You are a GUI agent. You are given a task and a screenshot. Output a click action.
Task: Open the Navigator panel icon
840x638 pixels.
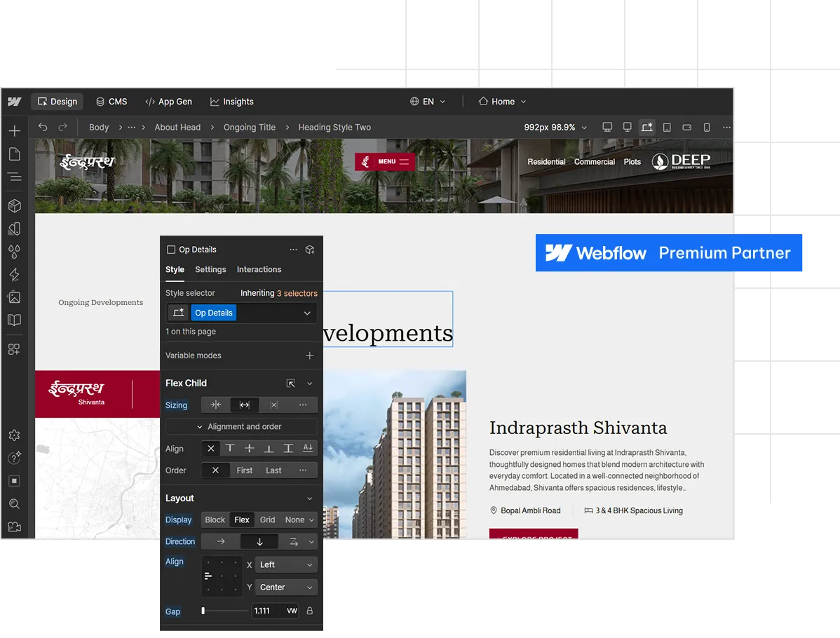(15, 176)
